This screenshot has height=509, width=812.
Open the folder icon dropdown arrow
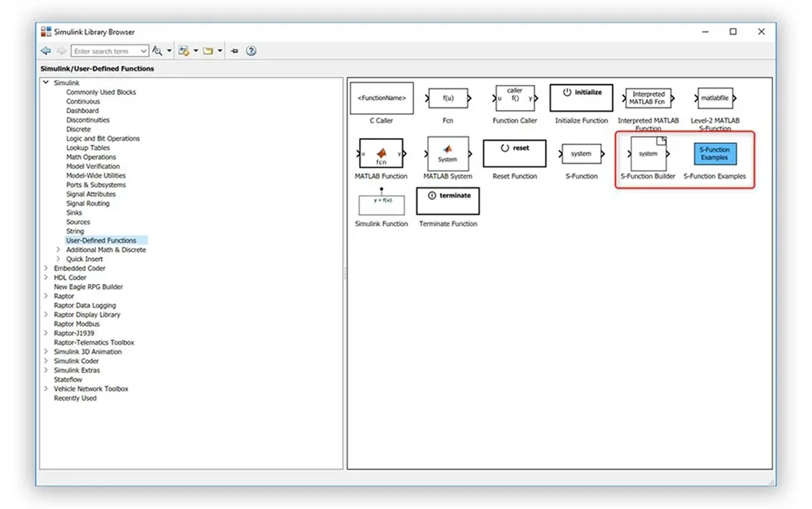tap(220, 51)
